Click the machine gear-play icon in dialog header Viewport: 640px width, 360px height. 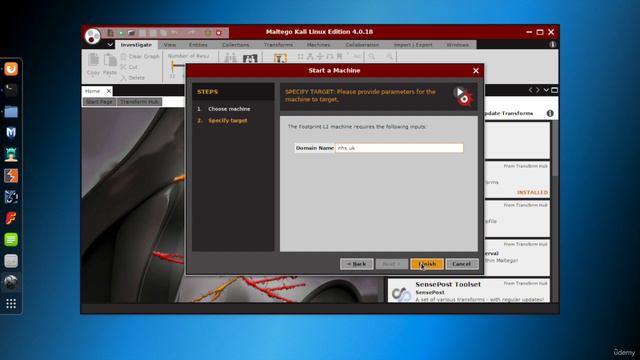click(463, 96)
